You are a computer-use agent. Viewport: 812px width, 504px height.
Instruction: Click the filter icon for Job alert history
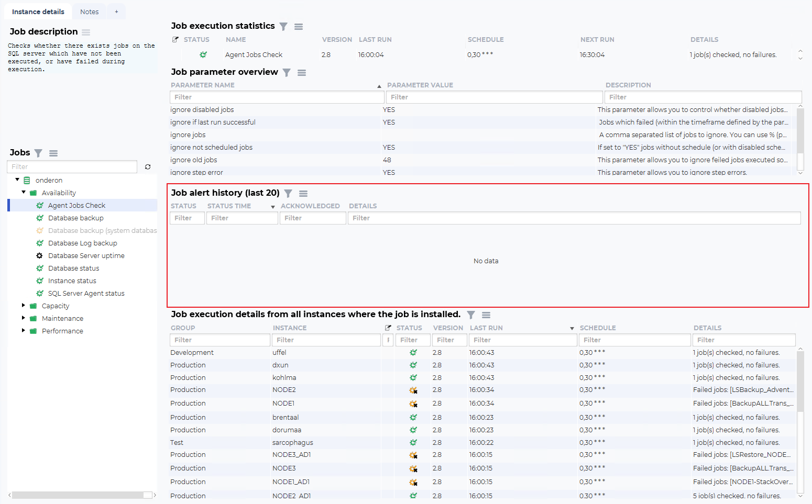[288, 194]
